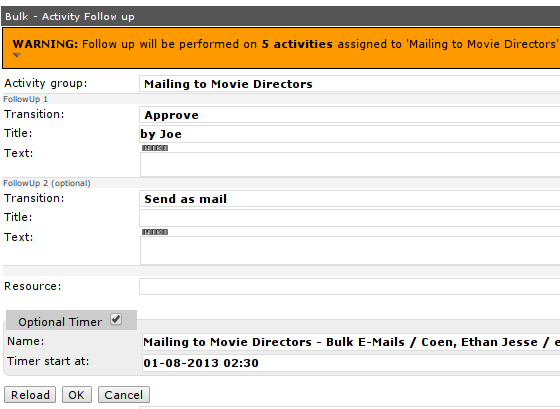
Task: Toggle the Optional Timer checkbox
Action: (116, 319)
